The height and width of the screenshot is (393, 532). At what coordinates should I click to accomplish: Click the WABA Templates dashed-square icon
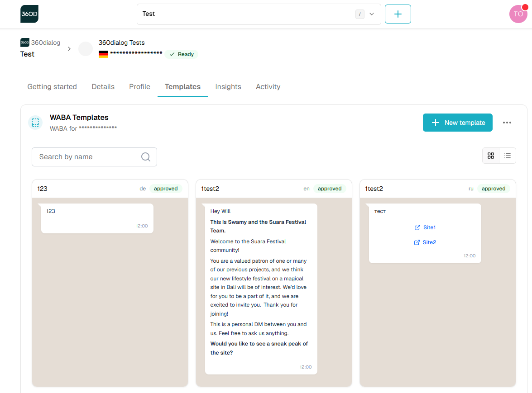click(35, 122)
